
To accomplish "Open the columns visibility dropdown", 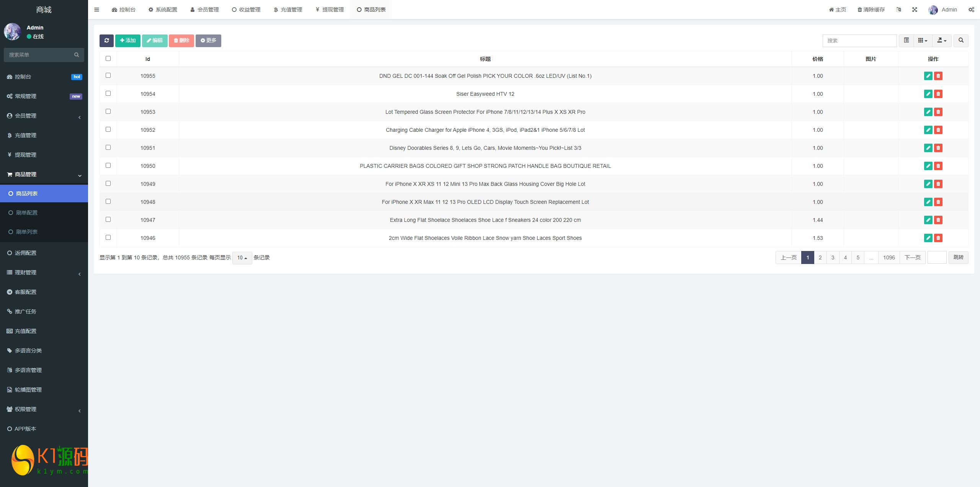I will (x=923, y=41).
